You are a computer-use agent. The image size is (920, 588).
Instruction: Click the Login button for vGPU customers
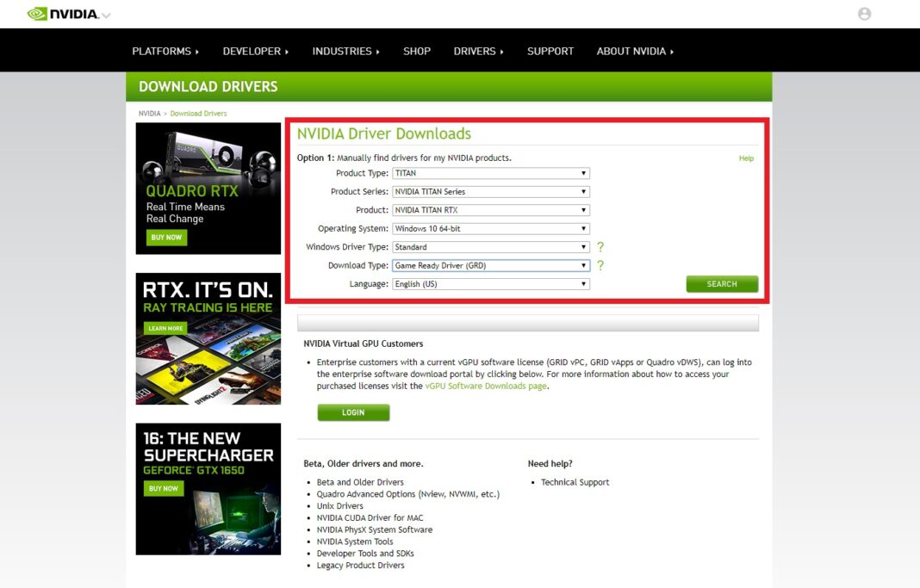(353, 412)
